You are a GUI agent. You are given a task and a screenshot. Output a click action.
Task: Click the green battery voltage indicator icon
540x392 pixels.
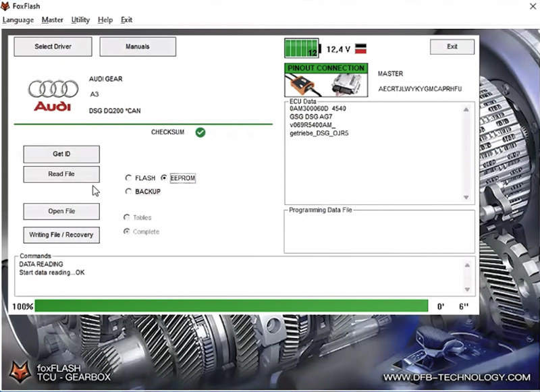(302, 48)
